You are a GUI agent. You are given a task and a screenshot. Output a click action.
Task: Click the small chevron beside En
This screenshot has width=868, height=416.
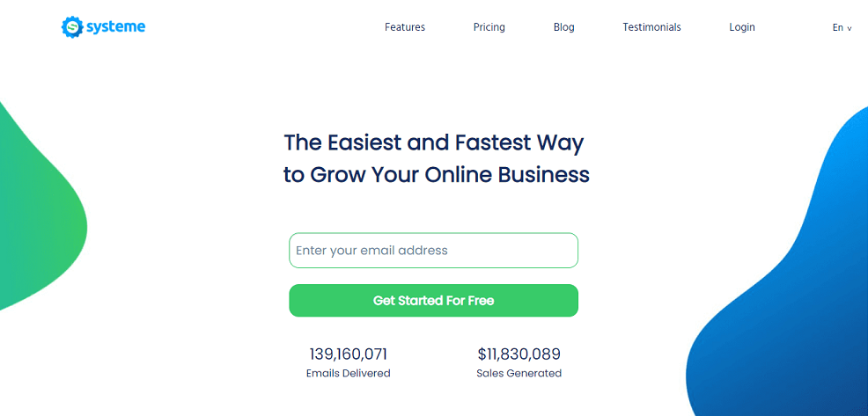pos(850,29)
